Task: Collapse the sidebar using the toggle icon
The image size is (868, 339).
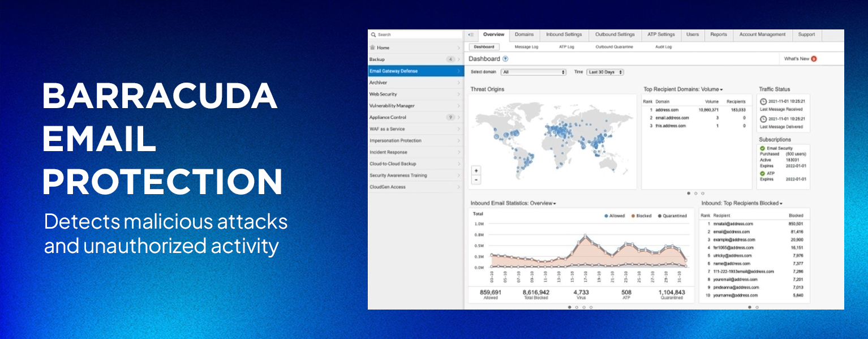Action: point(471,35)
